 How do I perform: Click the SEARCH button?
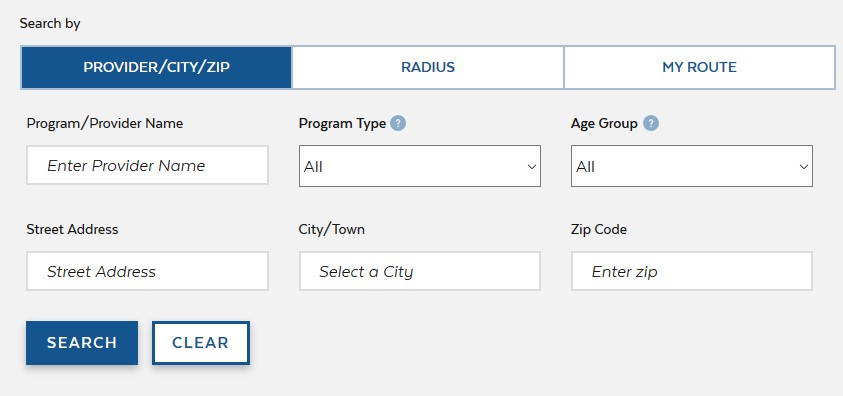click(82, 343)
